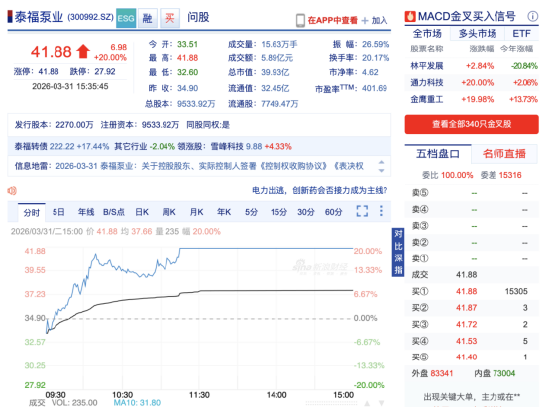Screen dimensions: 550x407
Task: Click 买① price 41.88 row
Action: tap(471, 291)
